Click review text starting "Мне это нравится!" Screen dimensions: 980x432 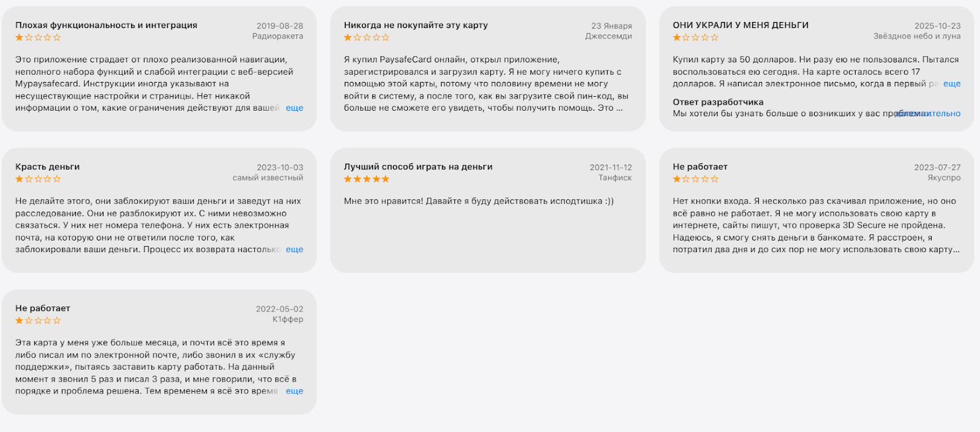[478, 201]
